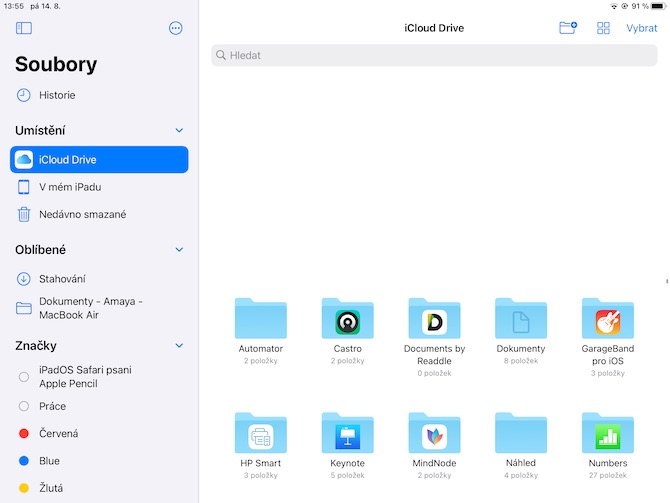Viewport: 670px width, 503px height.
Task: Click the battery indicator in status bar
Action: click(x=658, y=6)
